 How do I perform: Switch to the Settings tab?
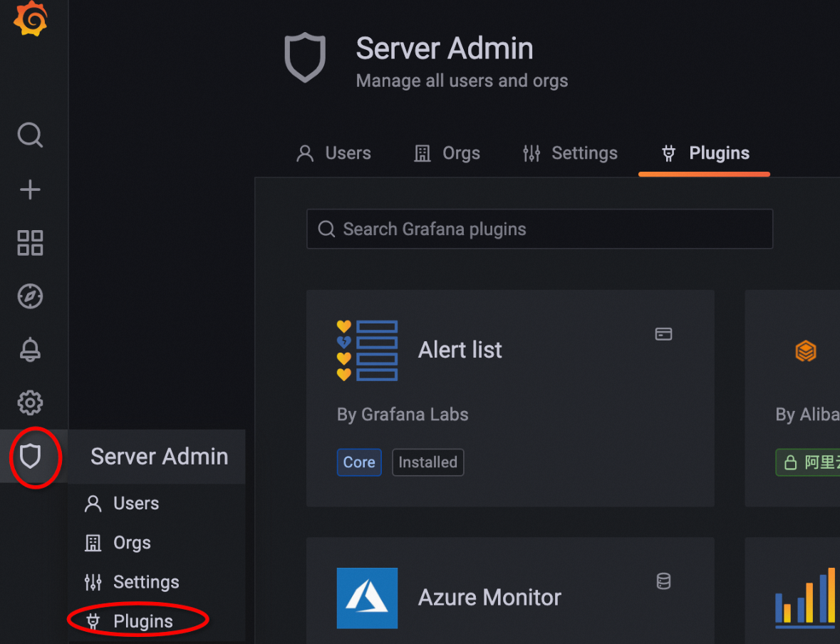point(570,153)
